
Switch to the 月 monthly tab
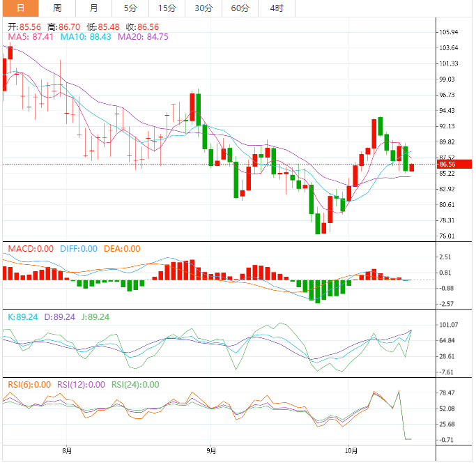(94, 8)
